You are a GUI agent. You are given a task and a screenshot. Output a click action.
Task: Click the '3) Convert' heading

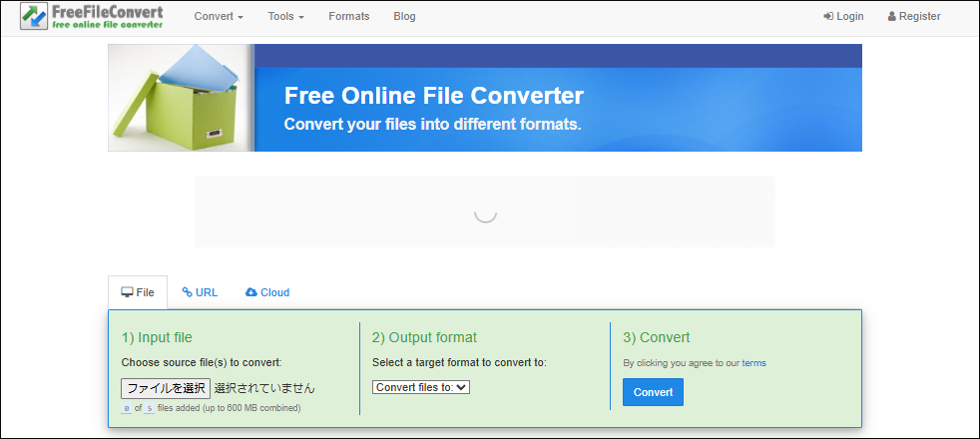point(657,338)
